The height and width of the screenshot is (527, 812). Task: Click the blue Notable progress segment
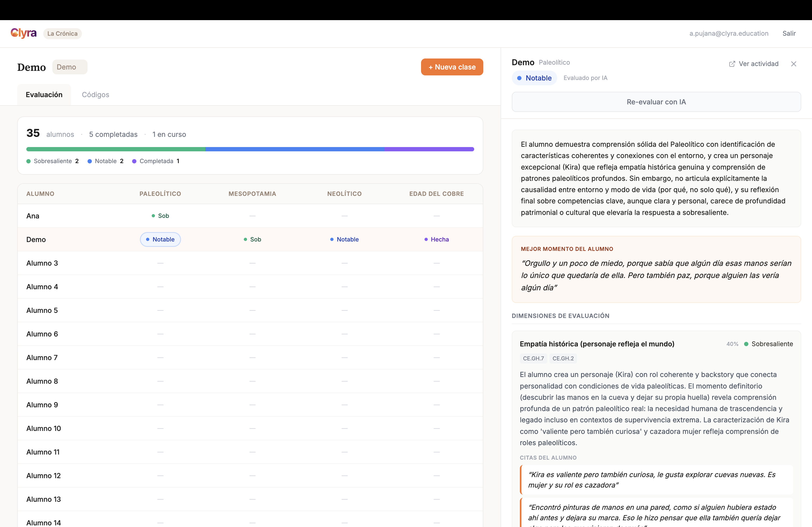click(295, 149)
